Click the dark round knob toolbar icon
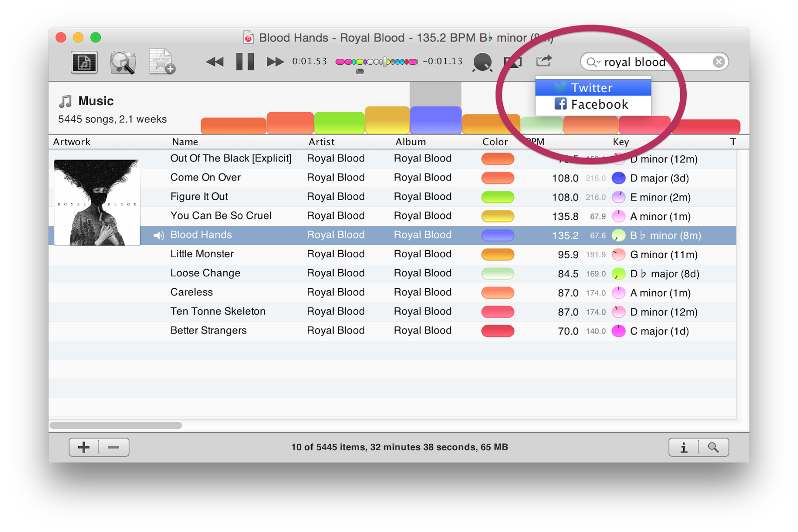Viewport: 798px width, 532px height. pyautogui.click(x=482, y=62)
